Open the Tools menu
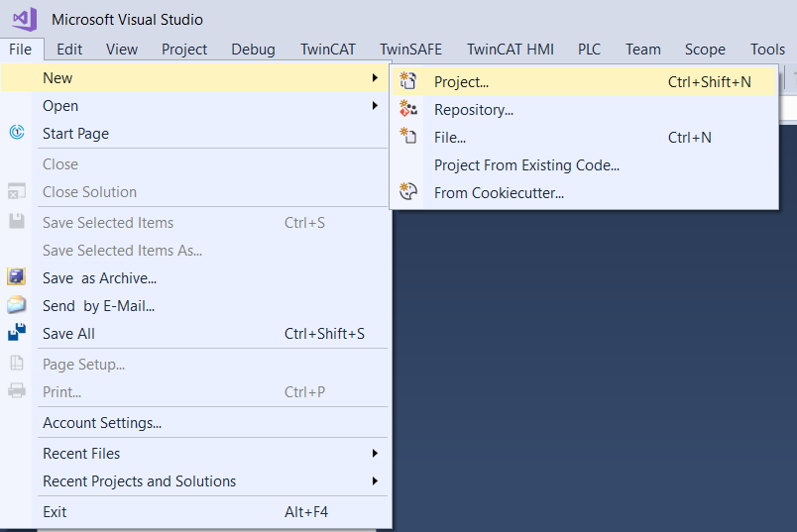This screenshot has height=532, width=797. (x=767, y=50)
